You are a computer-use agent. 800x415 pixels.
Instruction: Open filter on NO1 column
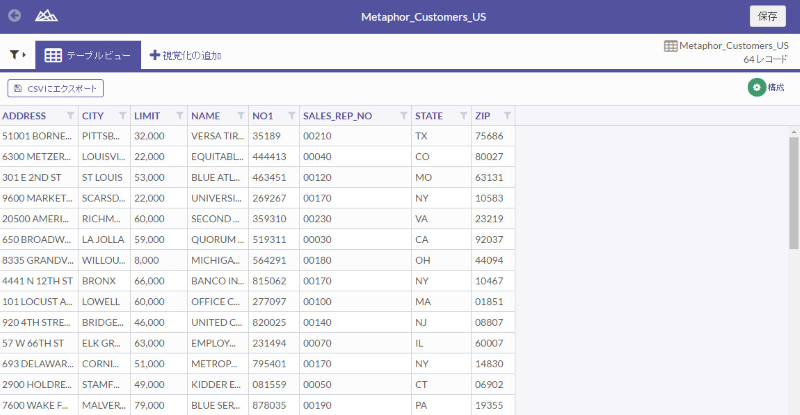[290, 116]
